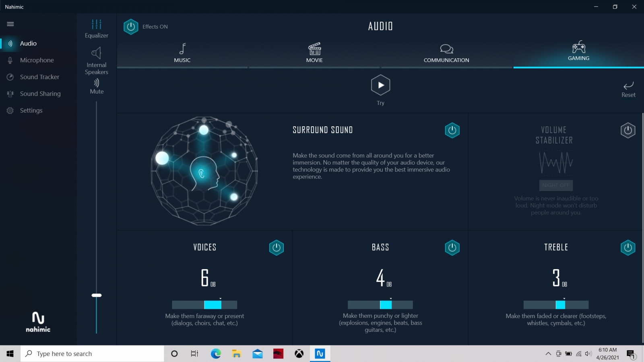Toggle the Treble effect power button
The width and height of the screenshot is (644, 362).
click(x=628, y=248)
